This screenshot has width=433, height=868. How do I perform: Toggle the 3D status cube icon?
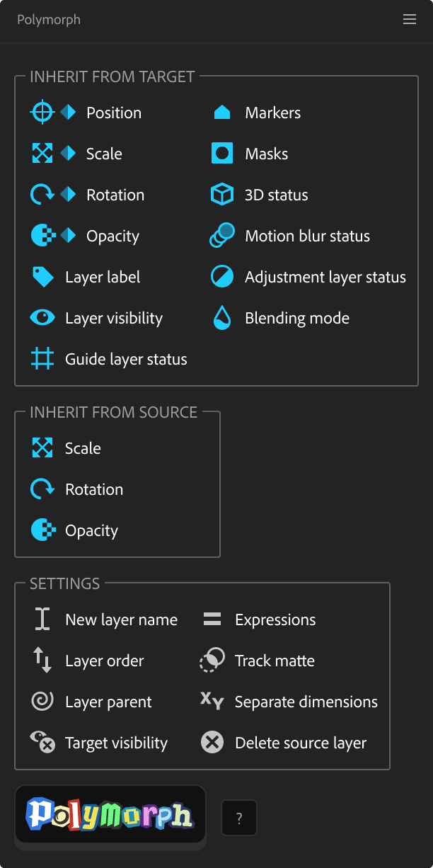coord(222,195)
